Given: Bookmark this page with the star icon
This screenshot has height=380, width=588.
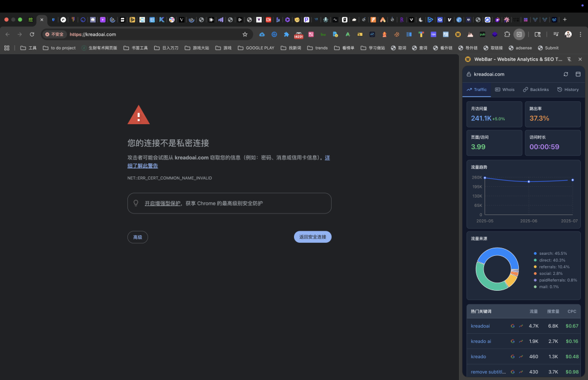Looking at the screenshot, I should 245,34.
